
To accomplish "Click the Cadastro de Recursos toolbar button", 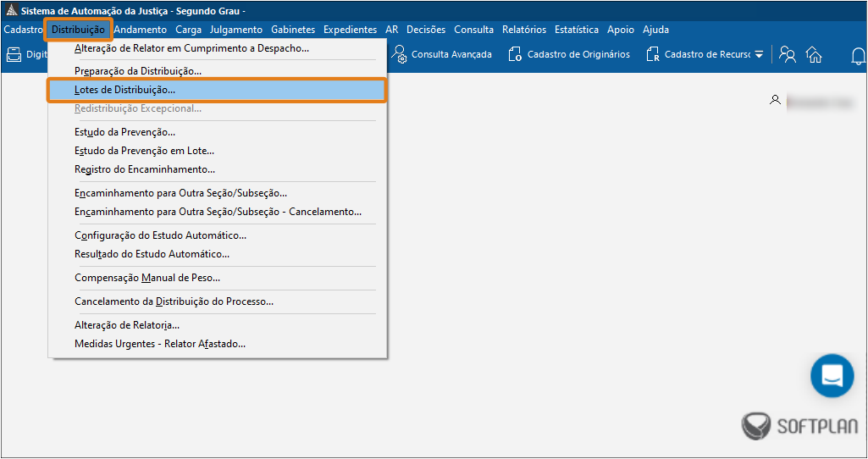I will coord(698,54).
